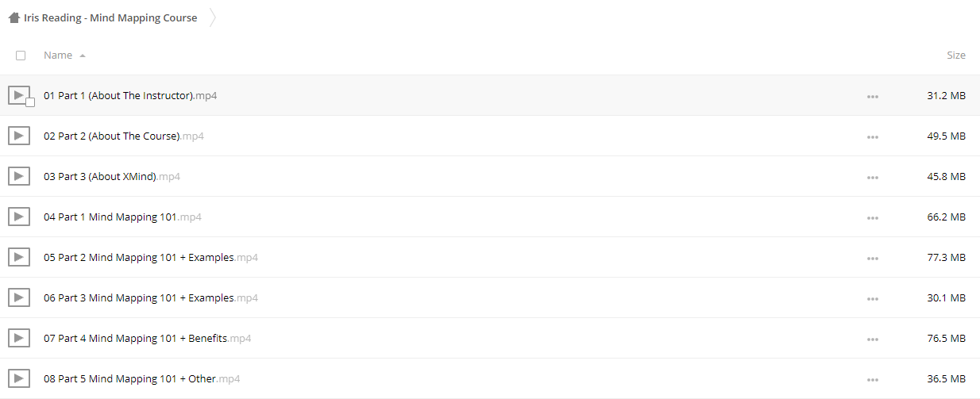
Task: Open more options for 01 Part 1 file
Action: click(873, 96)
